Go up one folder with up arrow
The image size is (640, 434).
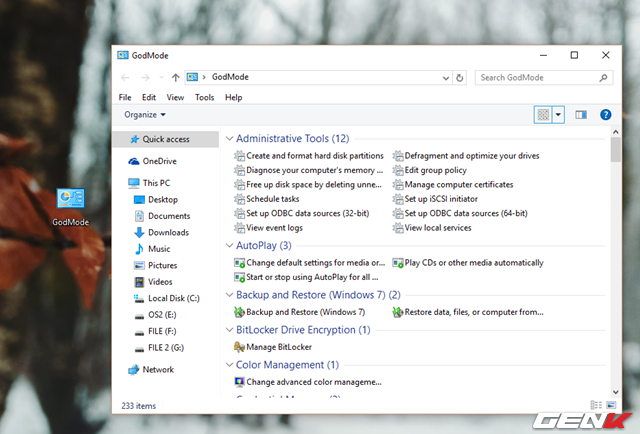click(176, 77)
